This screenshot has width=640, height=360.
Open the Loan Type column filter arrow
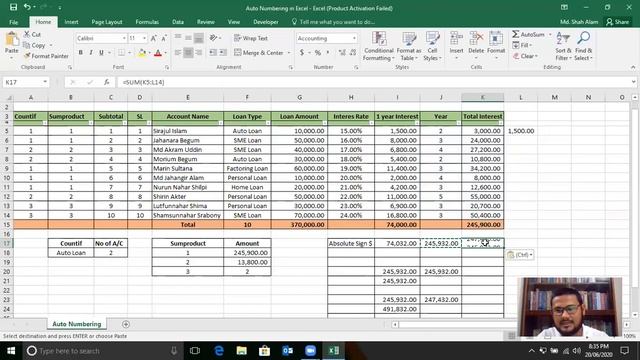(267, 122)
